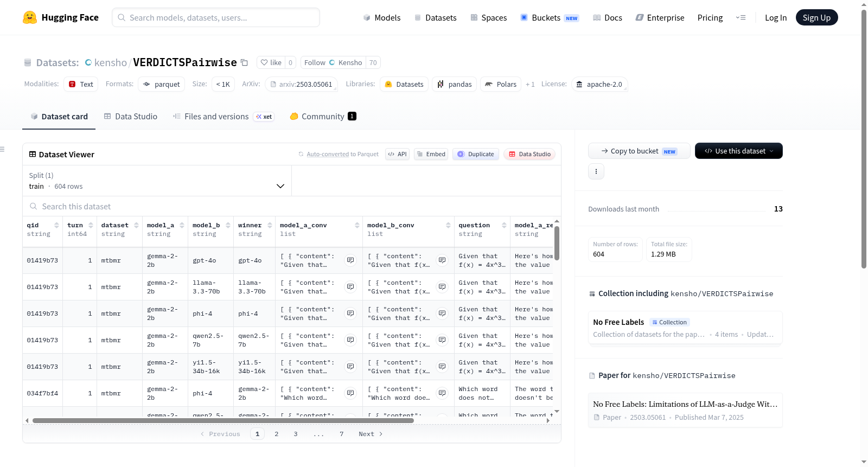Expand the Split train dropdown

(157, 181)
